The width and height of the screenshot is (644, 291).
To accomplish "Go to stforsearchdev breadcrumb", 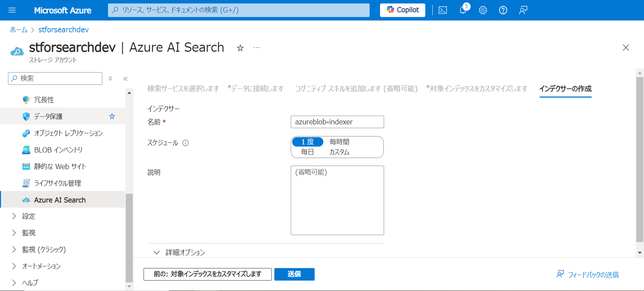I will [x=63, y=30].
